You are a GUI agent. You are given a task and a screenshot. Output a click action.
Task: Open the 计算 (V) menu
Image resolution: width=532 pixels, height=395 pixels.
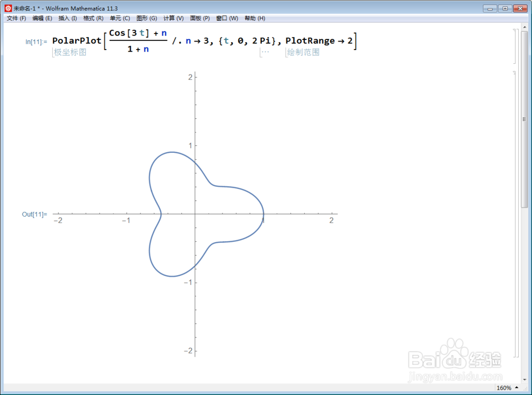click(173, 18)
